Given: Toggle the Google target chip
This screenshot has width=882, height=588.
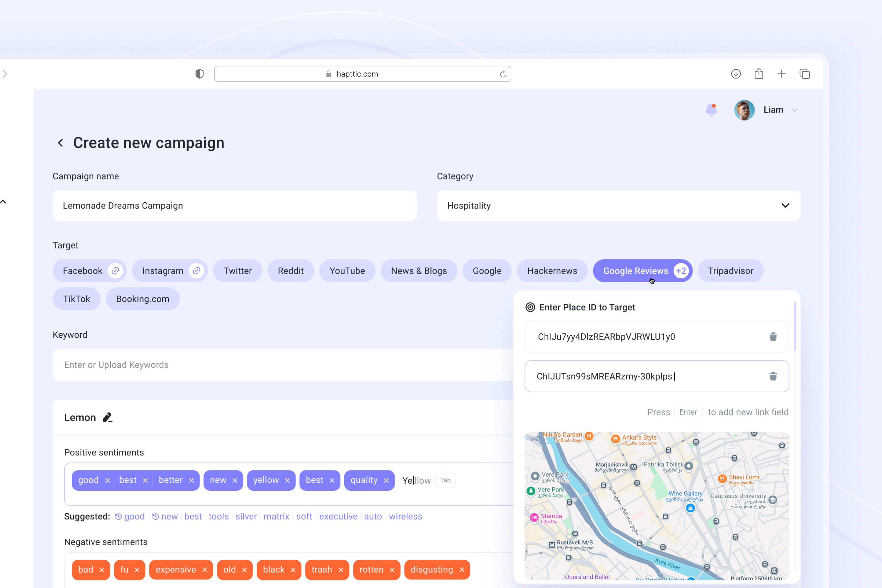Looking at the screenshot, I should coord(487,271).
